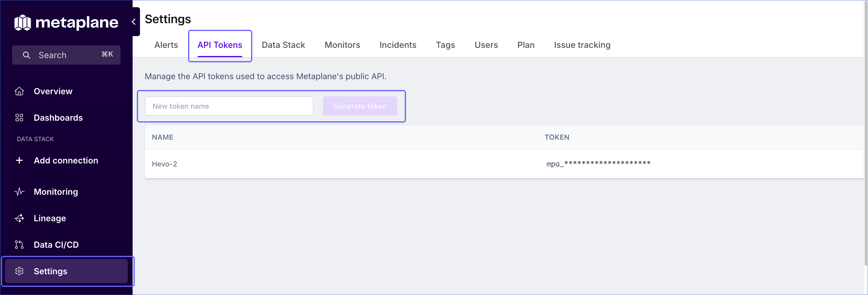The height and width of the screenshot is (295, 868).
Task: Open the Users tab
Action: coord(486,45)
